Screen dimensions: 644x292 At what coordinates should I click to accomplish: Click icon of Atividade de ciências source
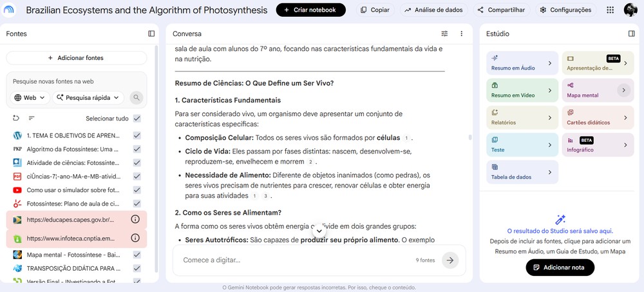coord(17,162)
